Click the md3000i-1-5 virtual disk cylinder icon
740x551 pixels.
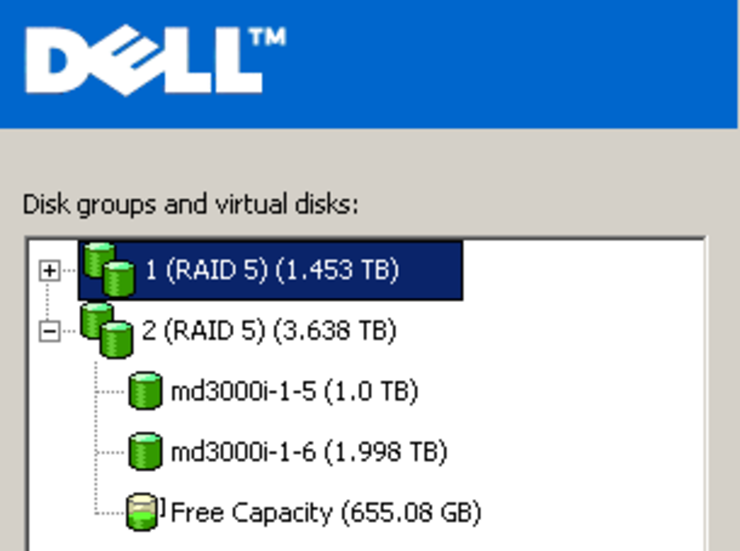pyautogui.click(x=145, y=391)
